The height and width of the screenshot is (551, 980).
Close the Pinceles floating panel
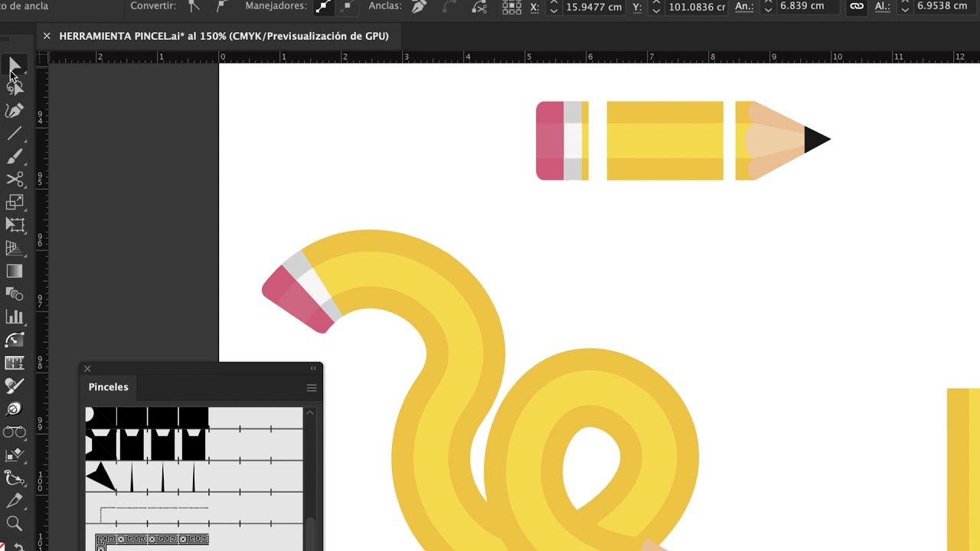[x=87, y=369]
